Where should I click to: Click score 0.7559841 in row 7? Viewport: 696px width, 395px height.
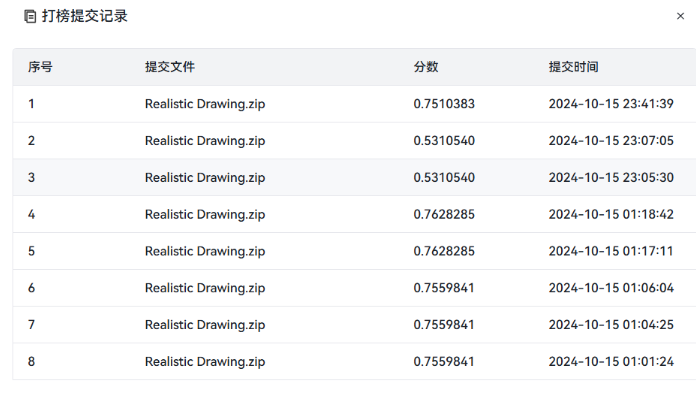444,325
